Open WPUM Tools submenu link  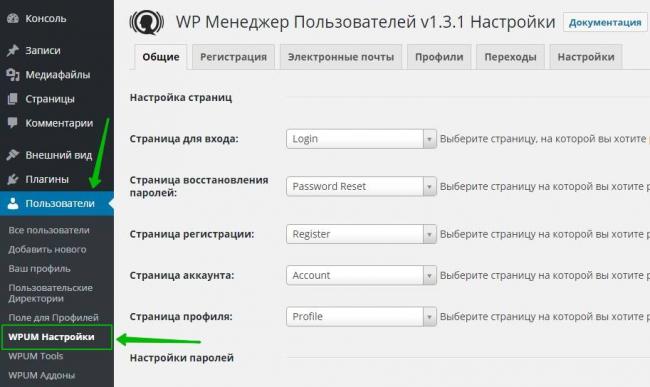pyautogui.click(x=36, y=356)
